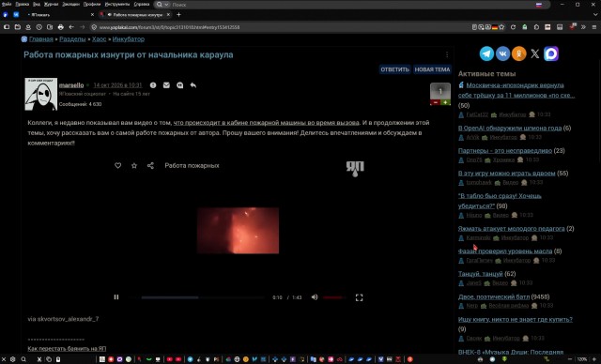Open the video share icon
601x364 pixels.
(x=150, y=165)
